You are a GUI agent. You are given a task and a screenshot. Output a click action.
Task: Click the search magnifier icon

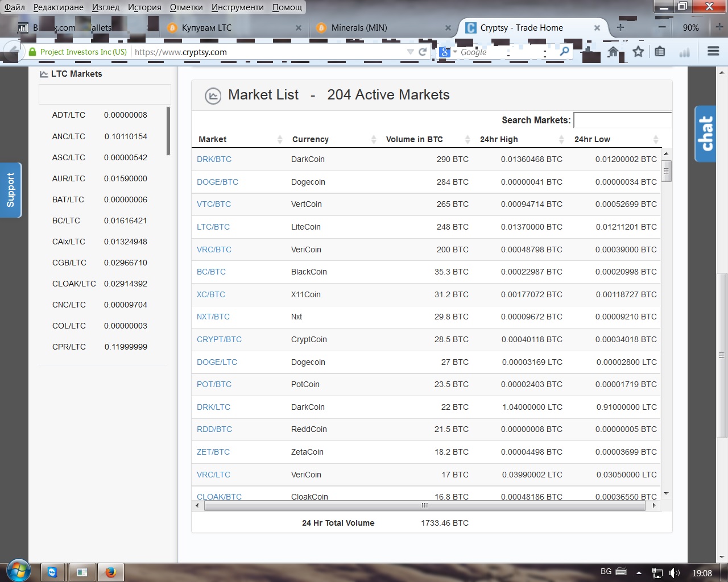point(564,52)
